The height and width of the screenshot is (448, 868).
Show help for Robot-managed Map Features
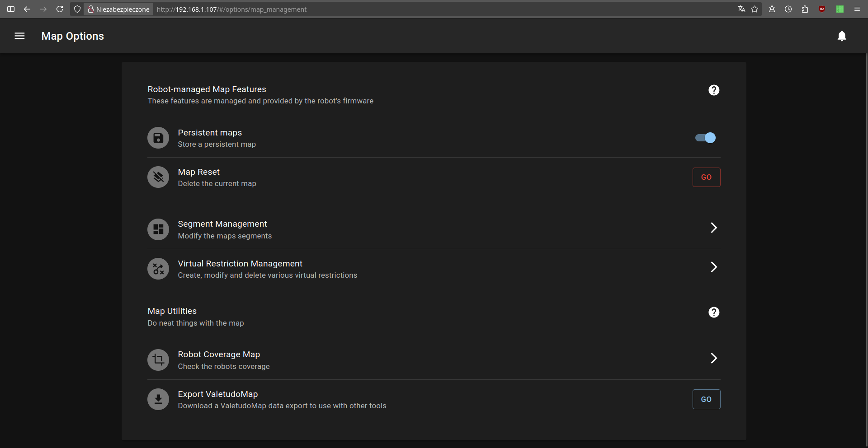(x=713, y=90)
